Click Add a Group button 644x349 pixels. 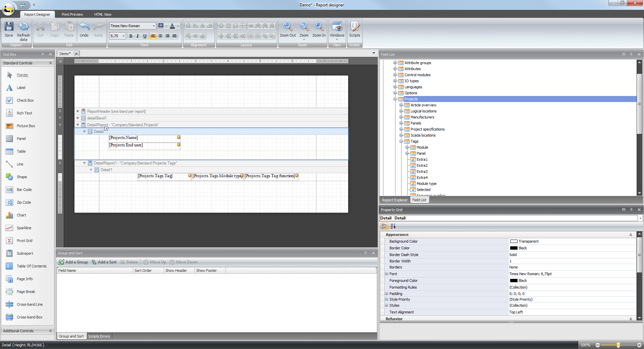(x=73, y=262)
